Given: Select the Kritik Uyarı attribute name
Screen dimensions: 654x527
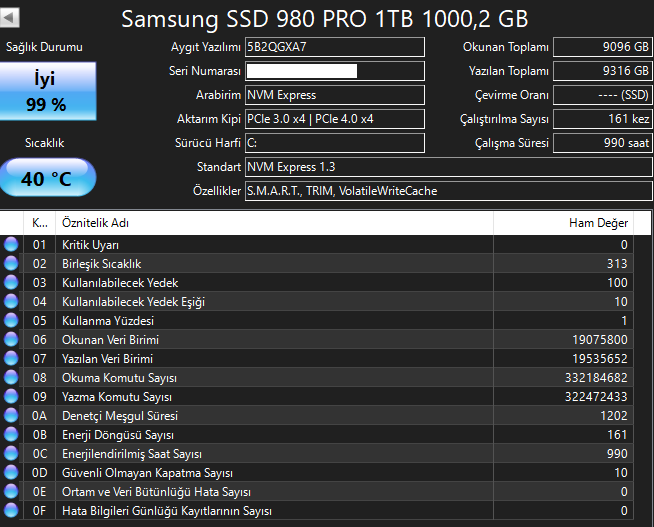Looking at the screenshot, I should [91, 245].
